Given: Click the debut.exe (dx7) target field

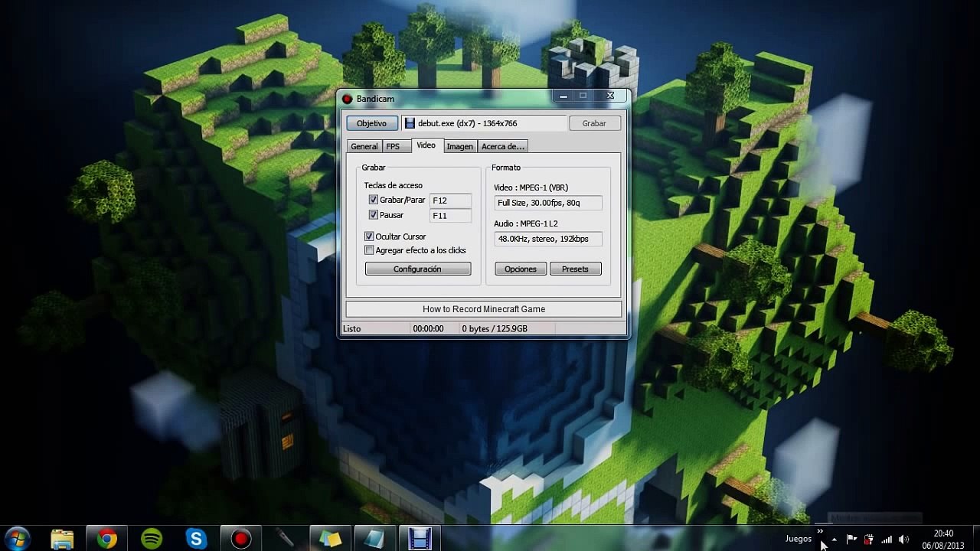Looking at the screenshot, I should tap(484, 123).
